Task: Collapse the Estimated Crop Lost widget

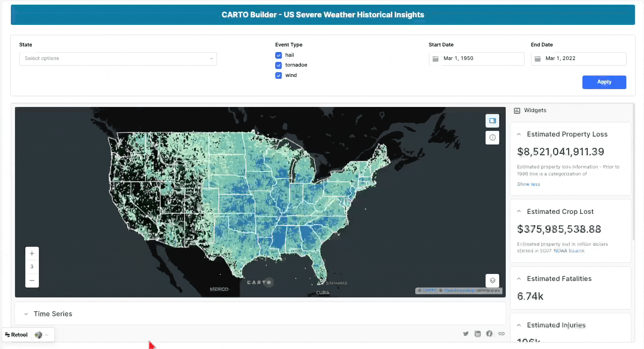Action: (x=519, y=212)
